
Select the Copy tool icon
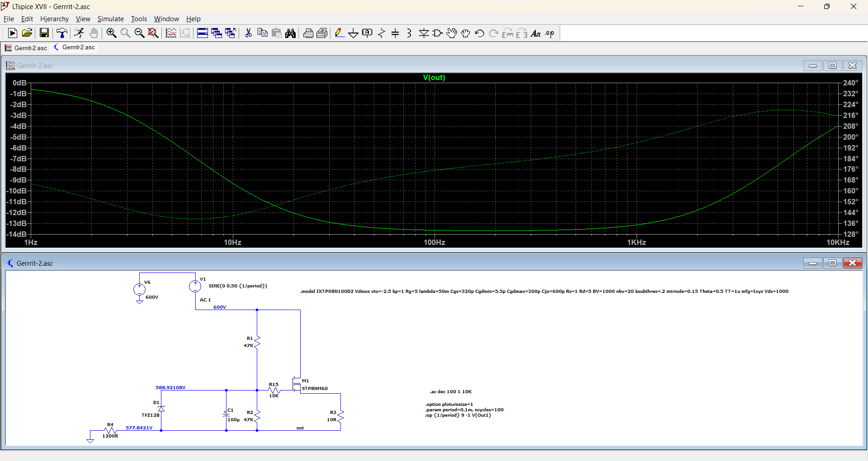coord(262,33)
